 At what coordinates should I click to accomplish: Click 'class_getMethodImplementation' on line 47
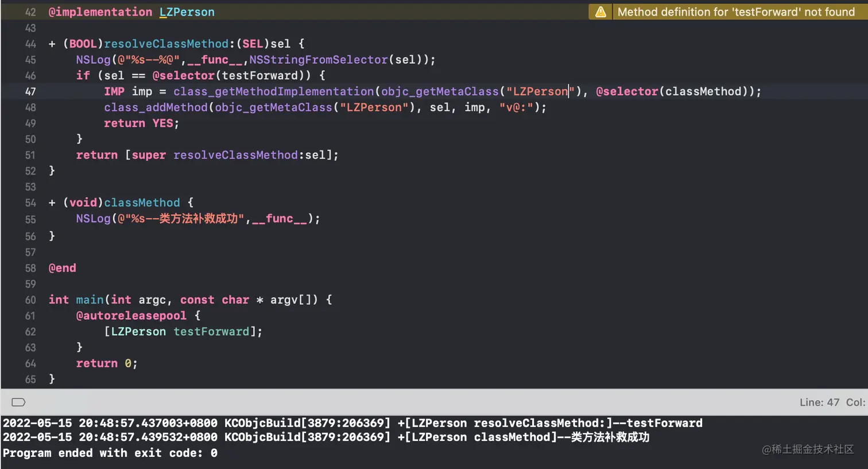(x=274, y=92)
